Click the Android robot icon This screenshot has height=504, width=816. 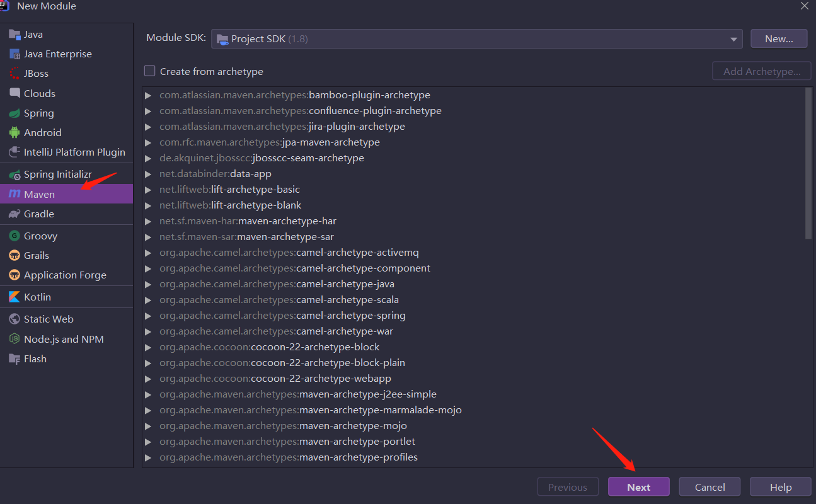point(14,133)
